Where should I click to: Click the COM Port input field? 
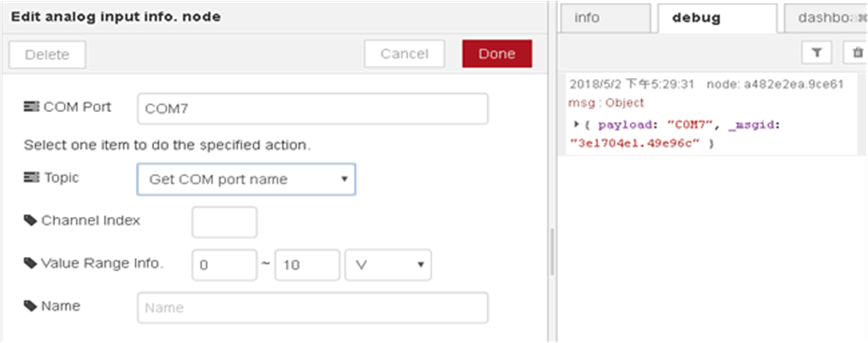(313, 109)
